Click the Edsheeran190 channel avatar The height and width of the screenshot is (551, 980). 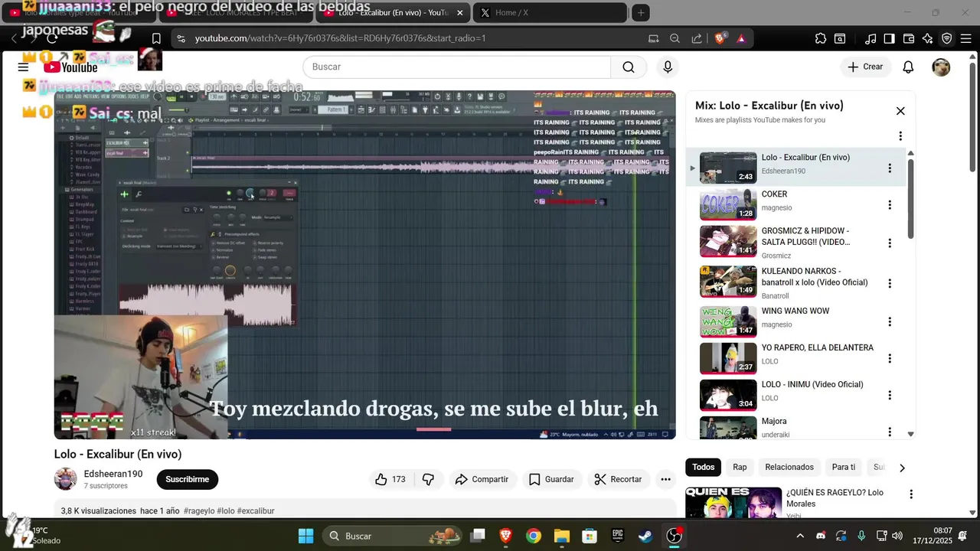pyautogui.click(x=66, y=479)
